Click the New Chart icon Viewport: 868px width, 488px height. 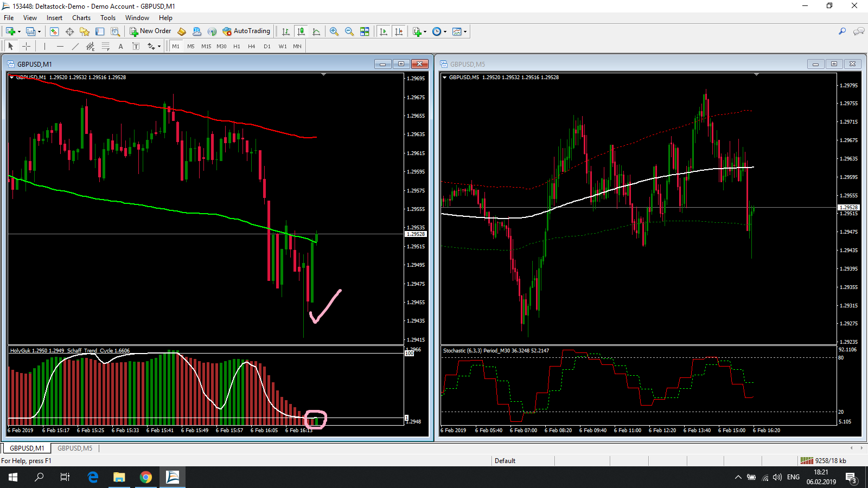[10, 31]
